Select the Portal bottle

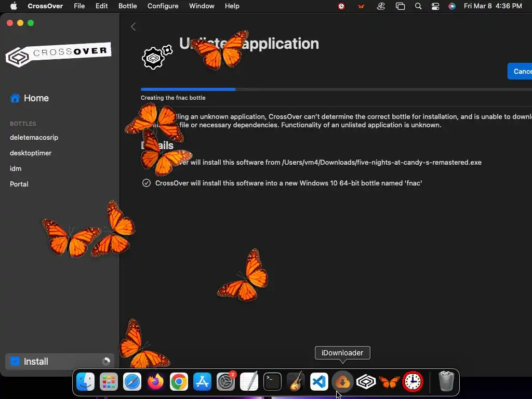click(x=19, y=184)
